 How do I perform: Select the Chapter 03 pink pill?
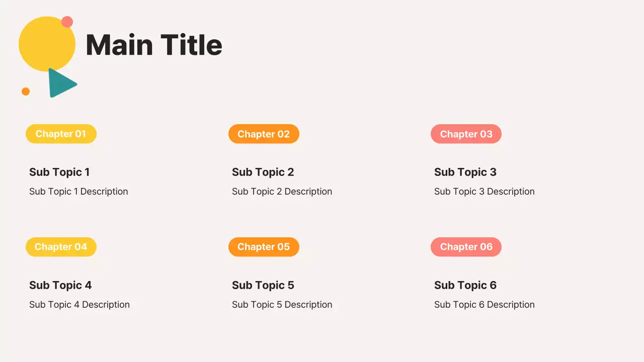(x=466, y=134)
